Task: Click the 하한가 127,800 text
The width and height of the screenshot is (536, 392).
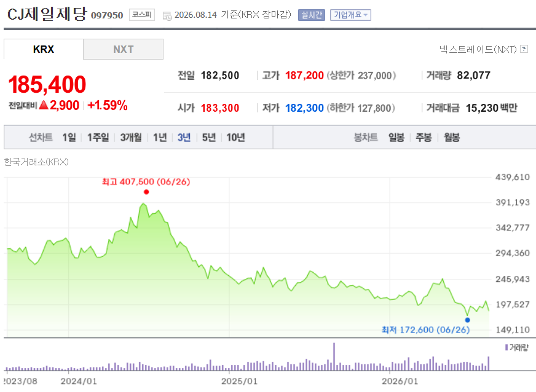Action: point(361,108)
